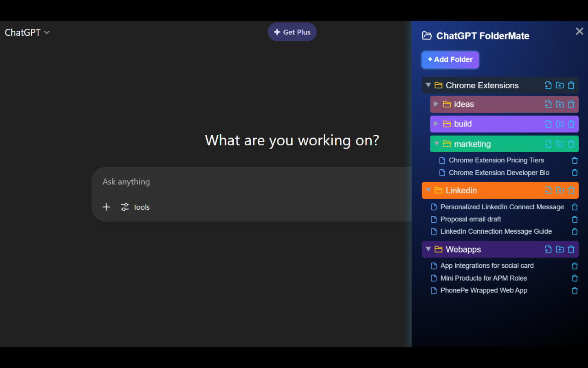Open the ChatGPT model dropdown
The height and width of the screenshot is (368, 588).
pos(27,32)
